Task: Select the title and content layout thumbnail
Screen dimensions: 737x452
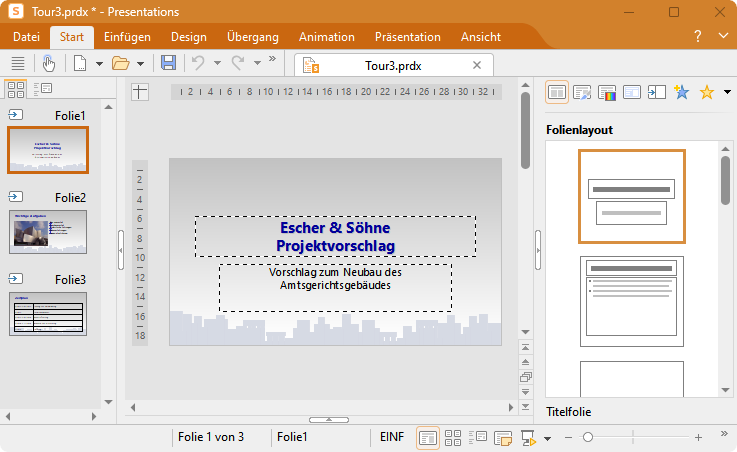Action: pyautogui.click(x=632, y=302)
